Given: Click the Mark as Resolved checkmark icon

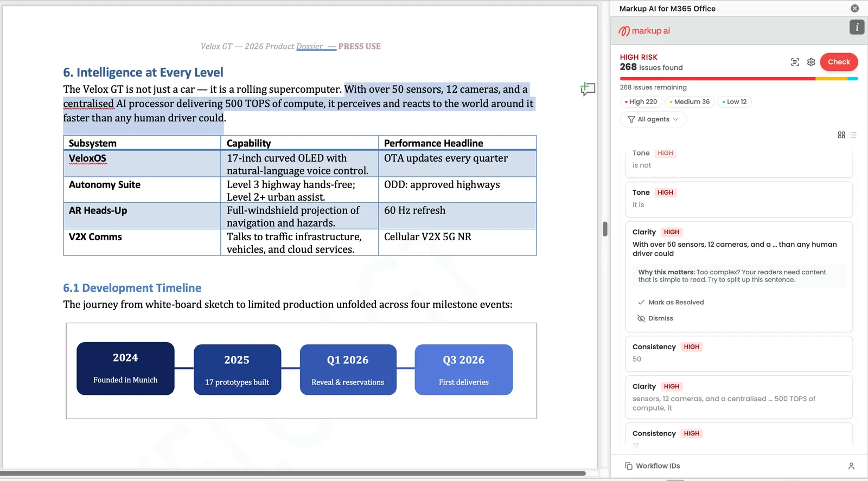Looking at the screenshot, I should (x=641, y=302).
